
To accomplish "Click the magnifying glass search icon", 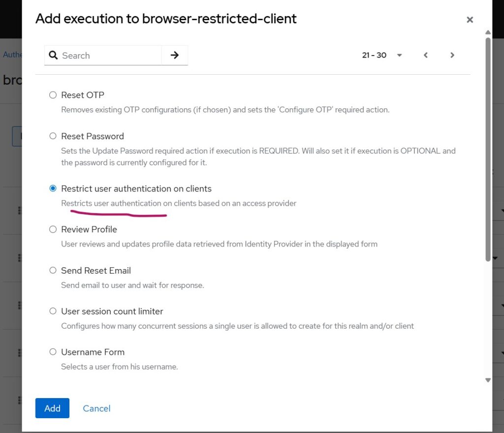I will click(x=53, y=55).
